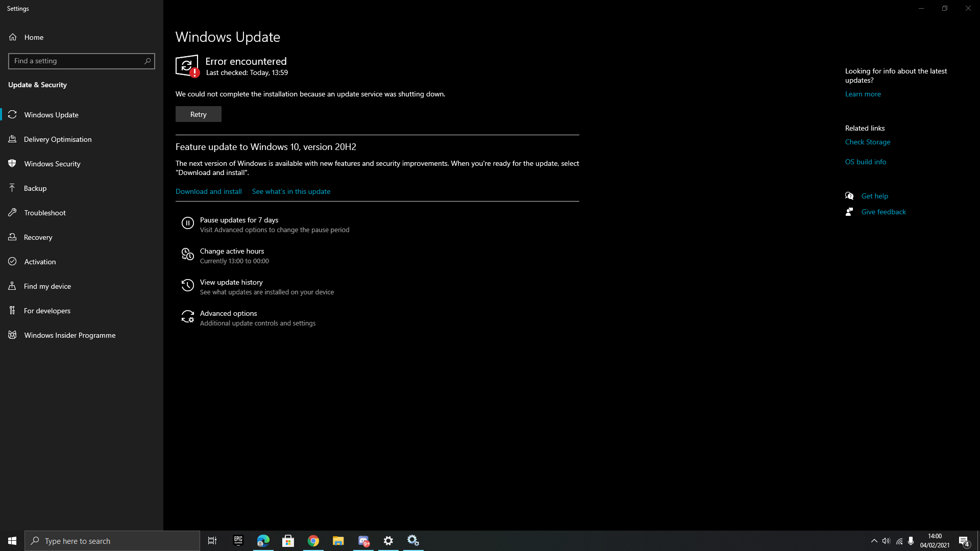Click the View update history icon

point(188,285)
